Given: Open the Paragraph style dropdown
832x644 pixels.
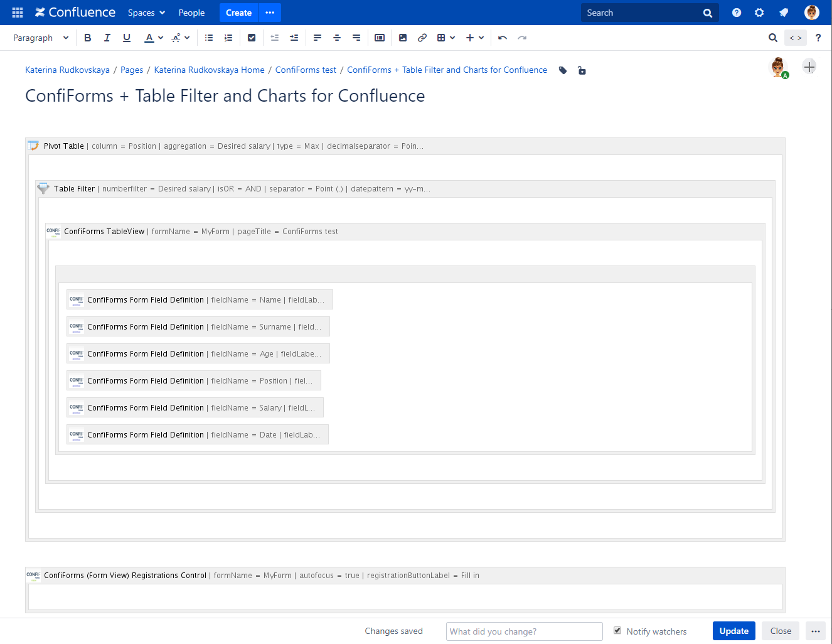Looking at the screenshot, I should (x=41, y=38).
